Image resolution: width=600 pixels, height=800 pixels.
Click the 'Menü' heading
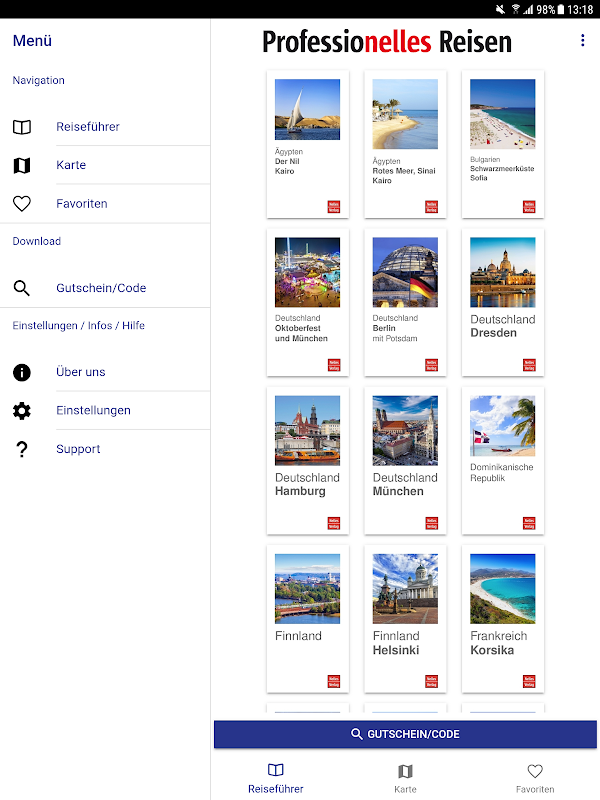point(32,41)
